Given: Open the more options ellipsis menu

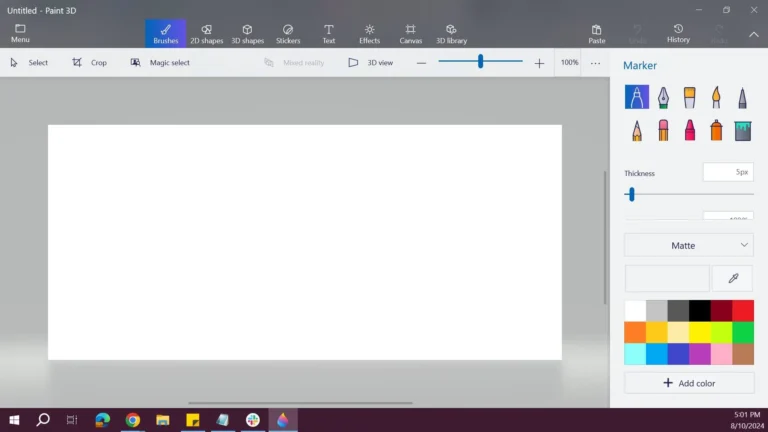Looking at the screenshot, I should pos(595,63).
